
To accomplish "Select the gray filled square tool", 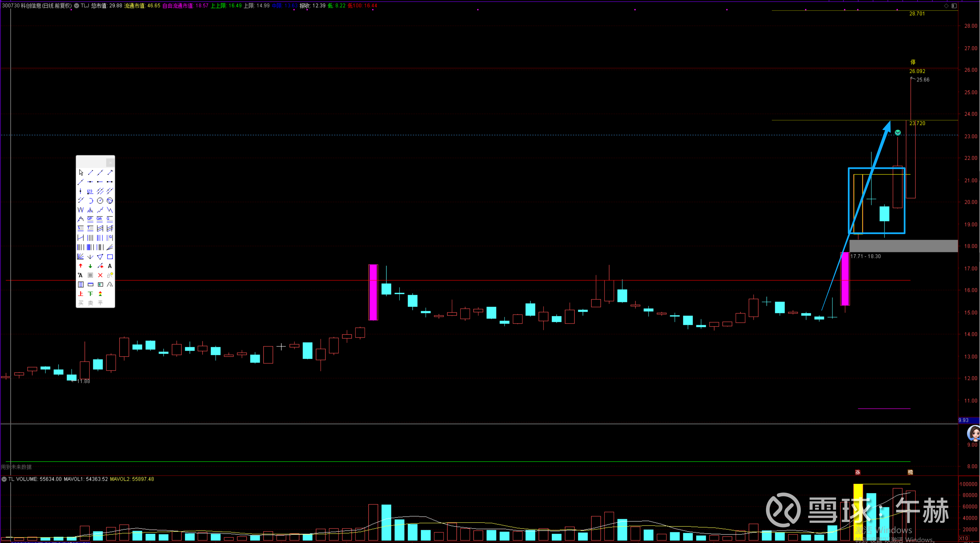I will [90, 275].
